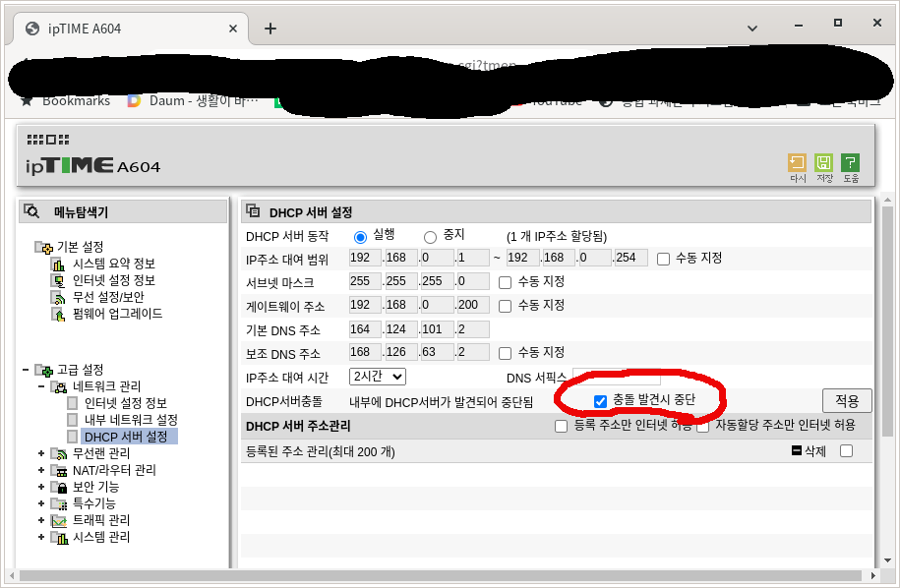Click the 펌웨어 업그레이드 icon

[x=58, y=314]
